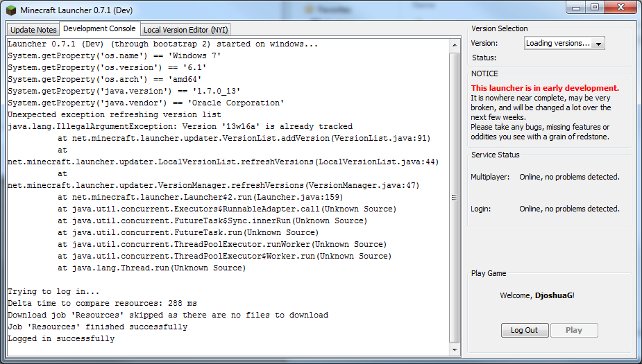Click 'Delta time to compare resources: 288 ms'
Image resolution: width=642 pixels, height=364 pixels.
tap(102, 304)
